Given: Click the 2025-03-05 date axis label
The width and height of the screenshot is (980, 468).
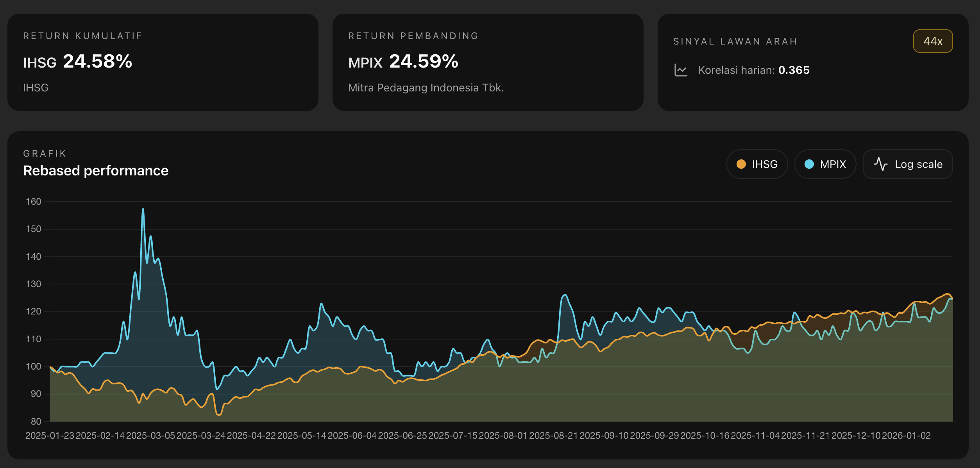Looking at the screenshot, I should point(150,436).
